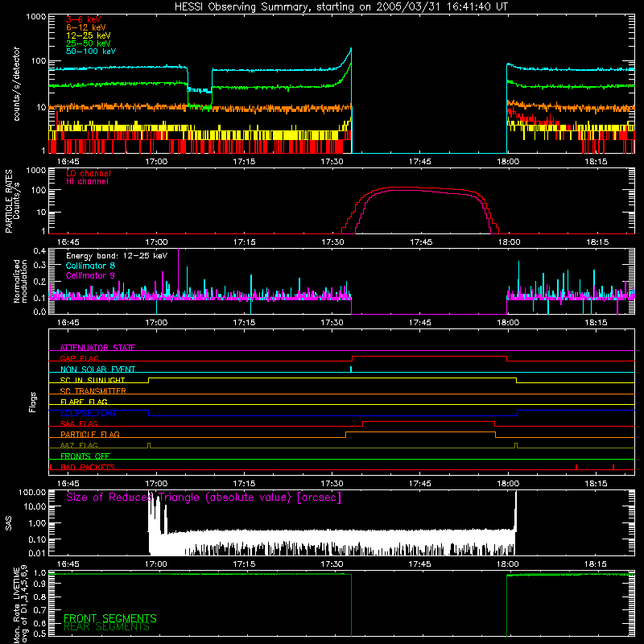Click the vertical Flags axis label
The image size is (644, 644).
coord(32,402)
